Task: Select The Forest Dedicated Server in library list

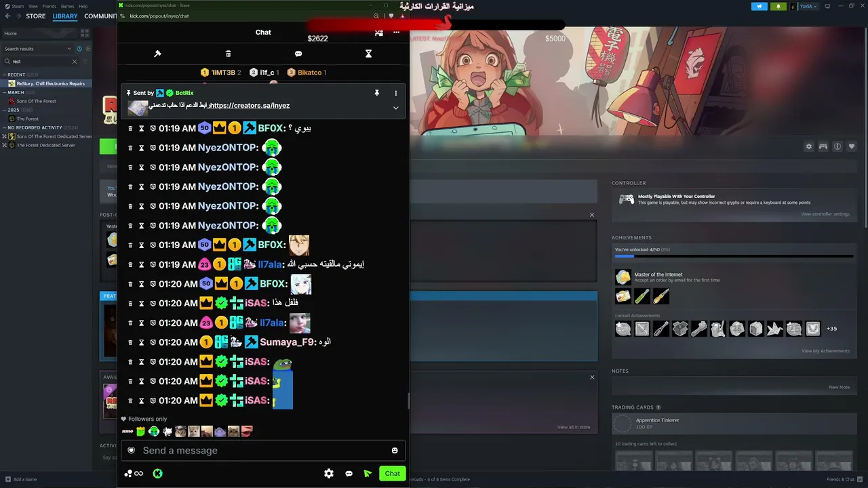Action: pos(46,145)
